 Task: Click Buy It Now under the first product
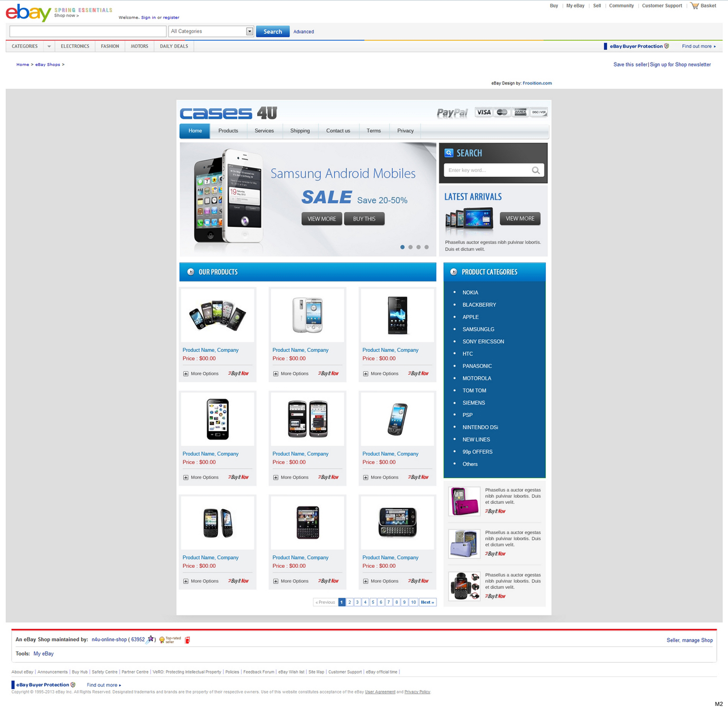[x=239, y=374]
